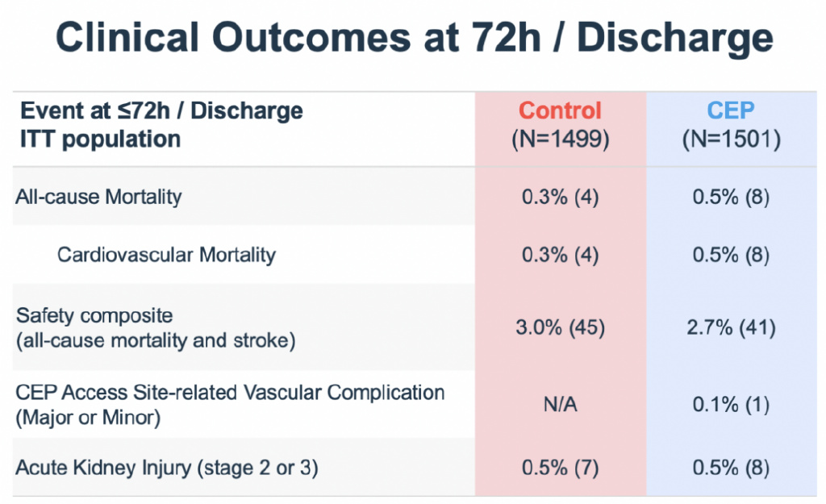Select the 'CEP Access Site-related Vascular Complication' label

(x=230, y=393)
